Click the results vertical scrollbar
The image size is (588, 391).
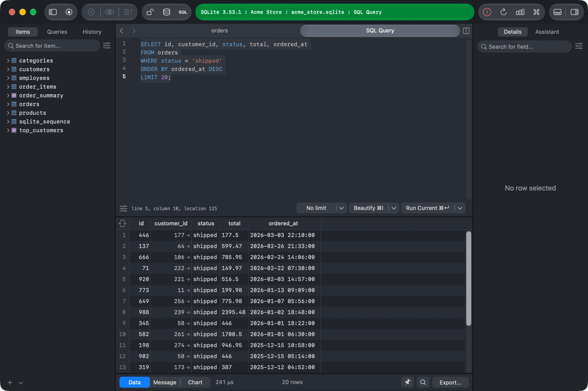pyautogui.click(x=469, y=278)
